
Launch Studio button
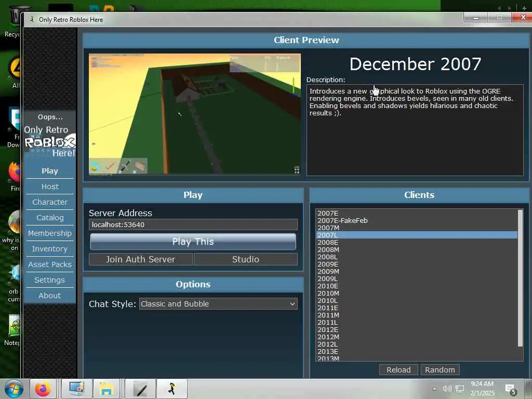[246, 259]
